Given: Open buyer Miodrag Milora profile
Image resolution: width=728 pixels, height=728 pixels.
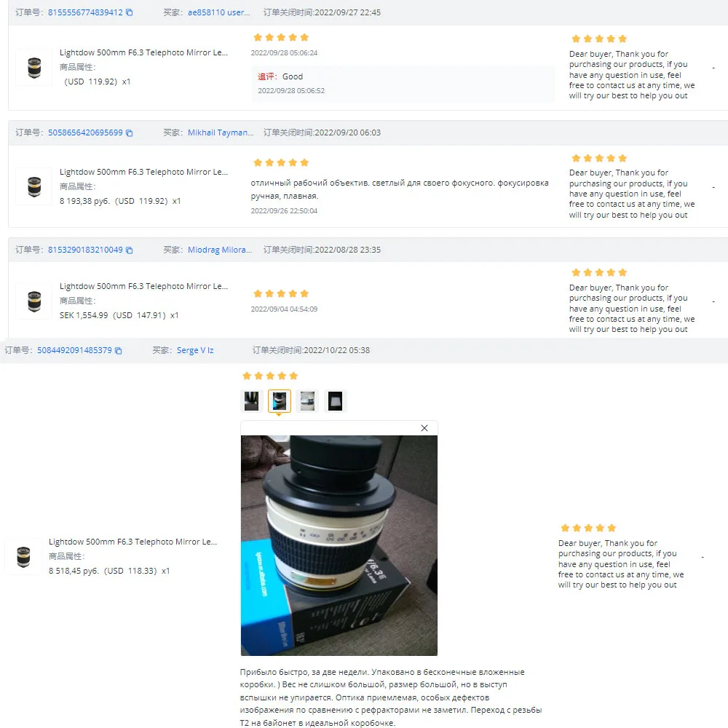Looking at the screenshot, I should click(x=220, y=250).
